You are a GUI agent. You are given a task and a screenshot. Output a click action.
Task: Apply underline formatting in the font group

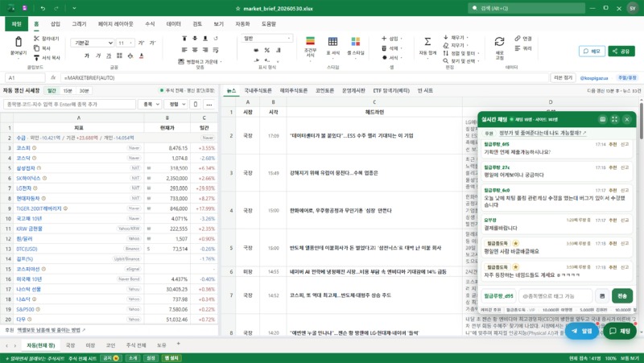[109, 56]
